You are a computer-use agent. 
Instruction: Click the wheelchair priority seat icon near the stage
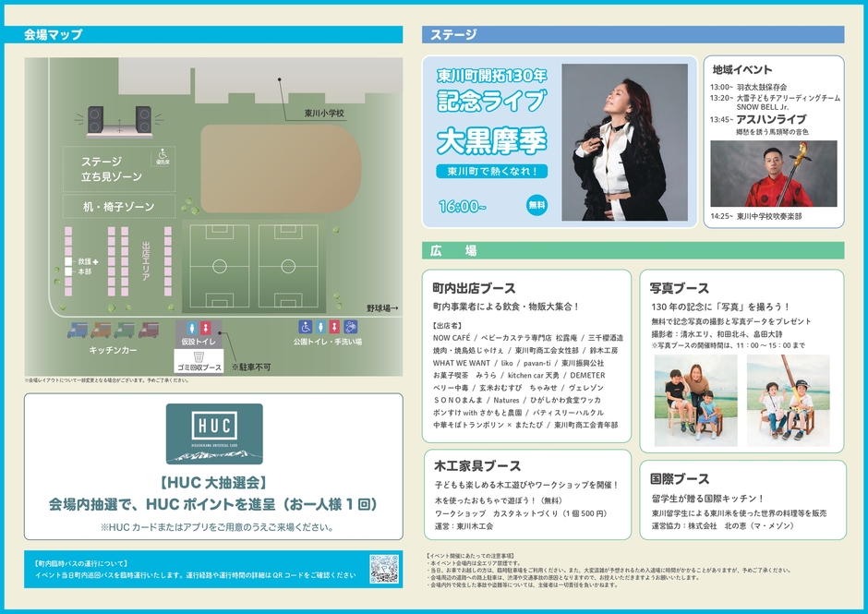[163, 153]
